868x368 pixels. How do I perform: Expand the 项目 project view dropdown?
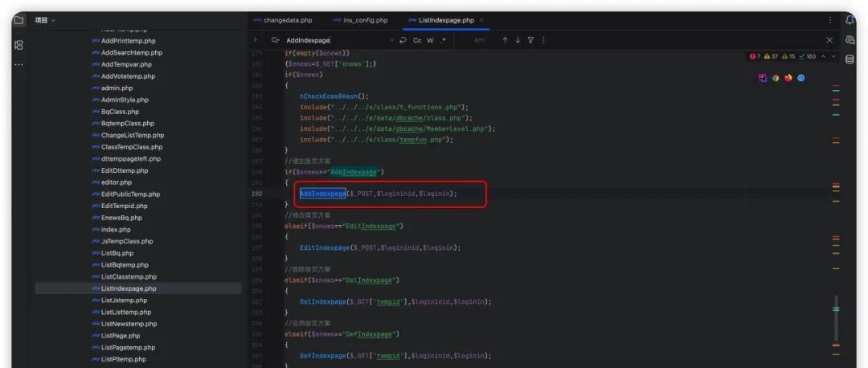click(x=45, y=20)
